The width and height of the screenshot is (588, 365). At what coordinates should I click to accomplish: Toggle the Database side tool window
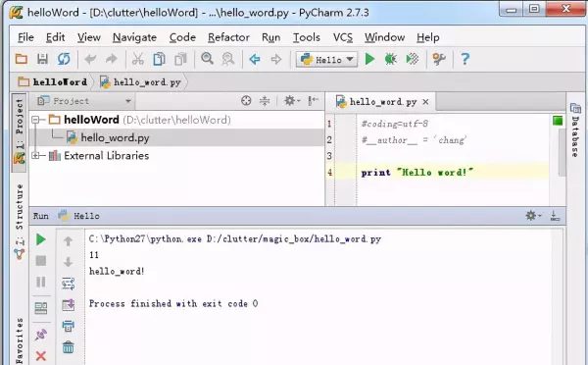pos(575,130)
